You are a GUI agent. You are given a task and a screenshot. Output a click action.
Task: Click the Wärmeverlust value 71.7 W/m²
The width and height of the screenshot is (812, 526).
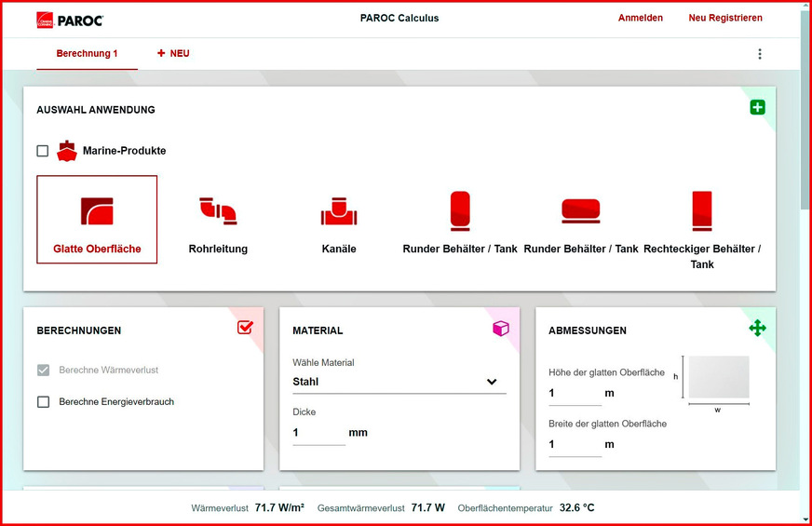[x=279, y=508]
